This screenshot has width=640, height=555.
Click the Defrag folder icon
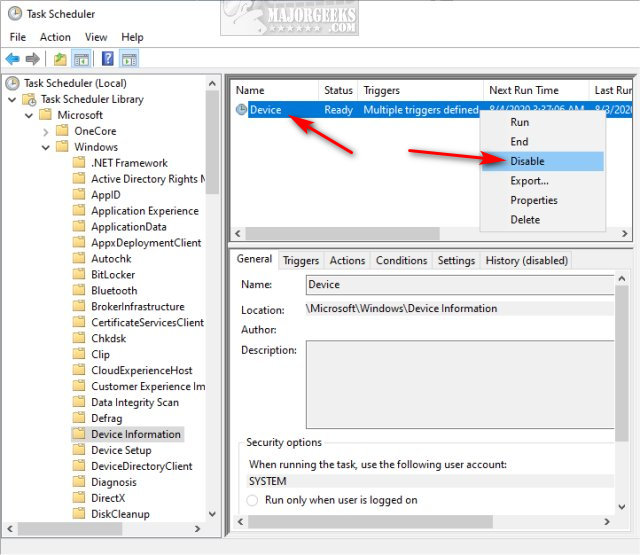point(79,418)
